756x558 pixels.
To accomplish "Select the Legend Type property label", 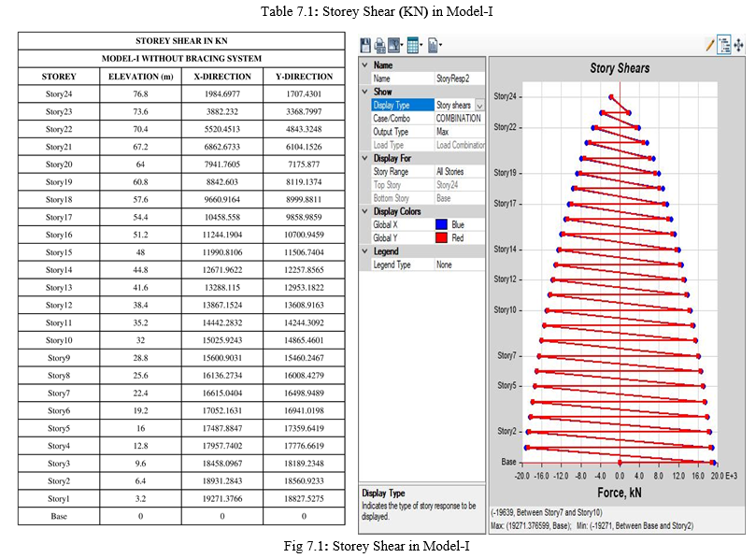I will [392, 265].
